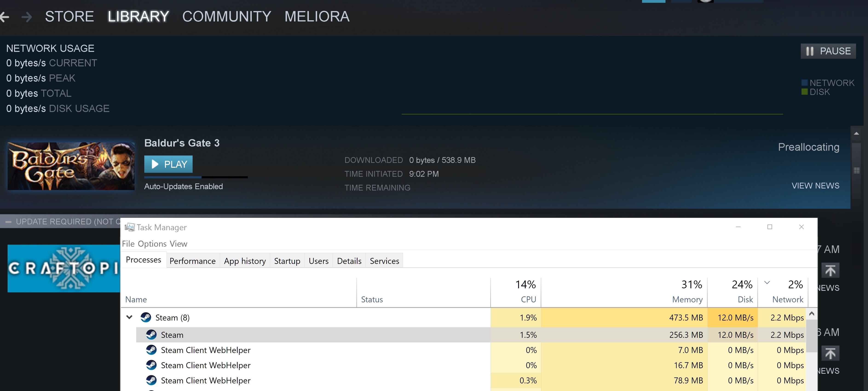This screenshot has width=868, height=391.
Task: Switch to the Performance tab
Action: pyautogui.click(x=192, y=260)
